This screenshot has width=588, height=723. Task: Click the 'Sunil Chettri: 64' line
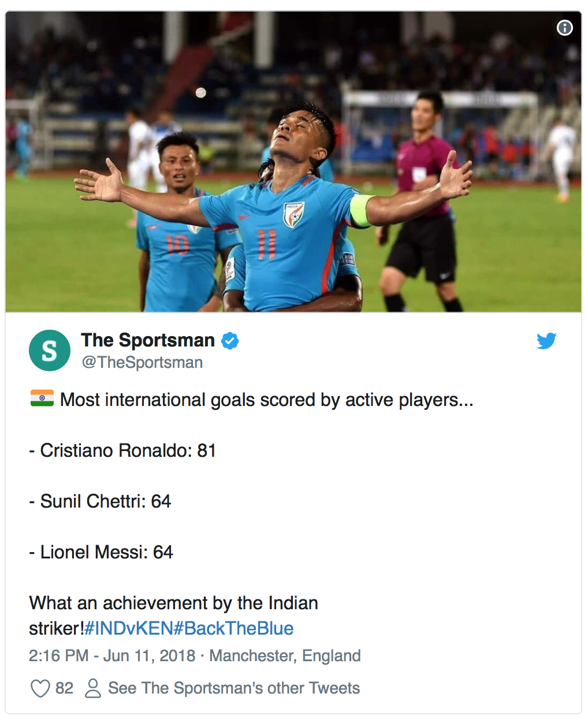[x=100, y=501]
